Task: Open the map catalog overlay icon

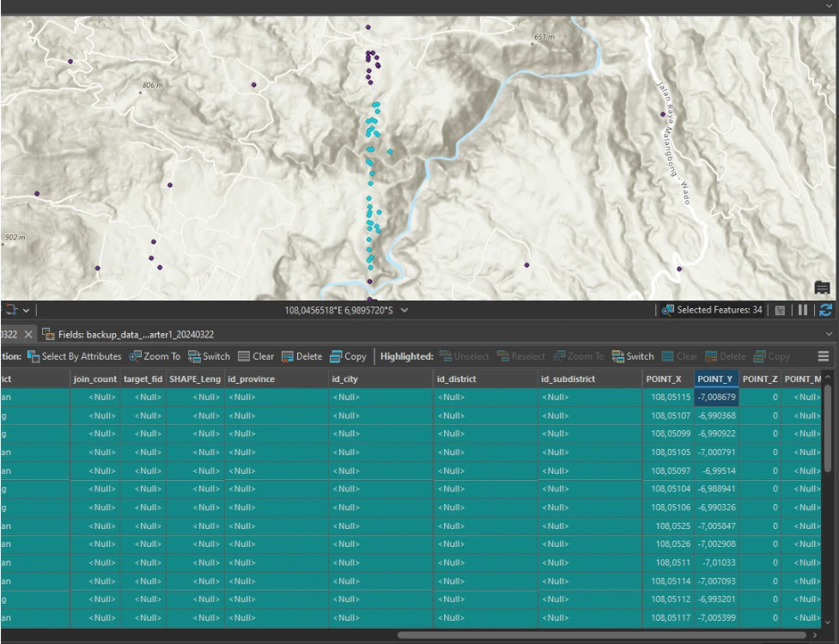Action: 822,288
